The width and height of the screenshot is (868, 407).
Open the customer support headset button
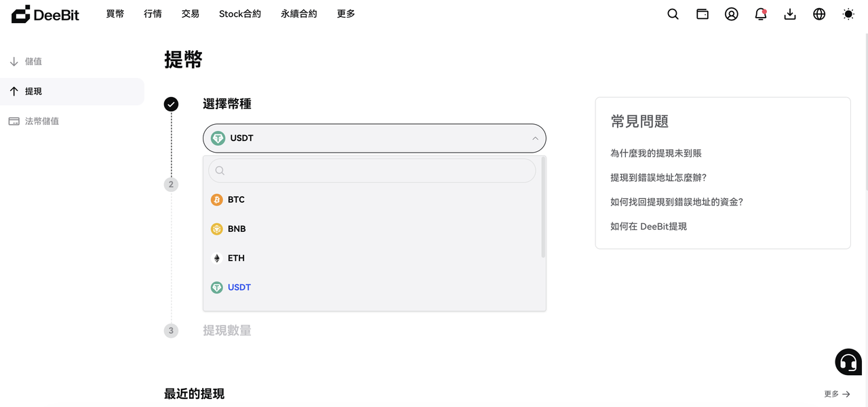tap(848, 362)
